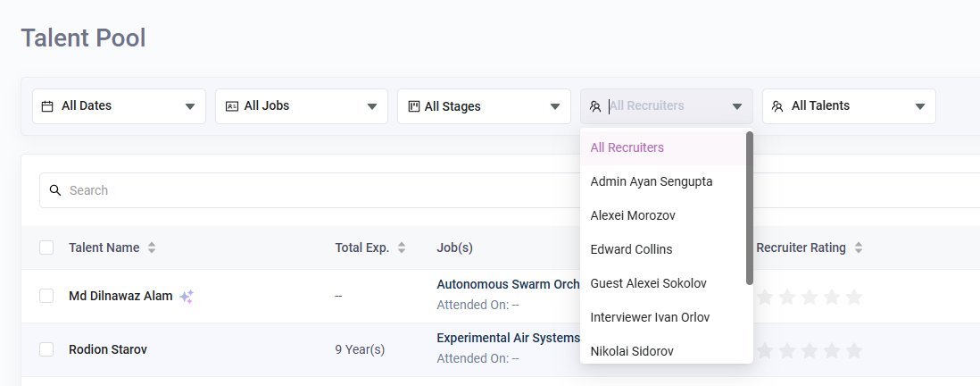
Task: Click the Job(s) column header
Action: click(x=454, y=248)
